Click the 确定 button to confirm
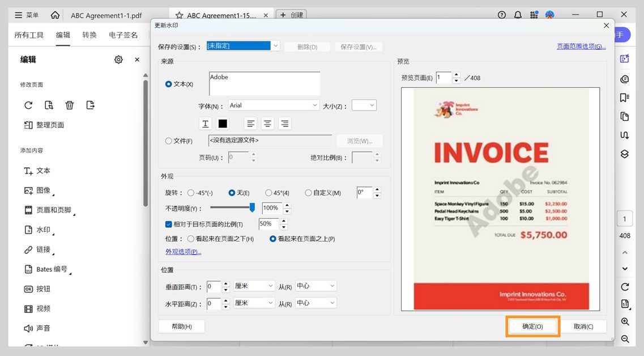Screen dimensions: 644x356 pos(532,326)
